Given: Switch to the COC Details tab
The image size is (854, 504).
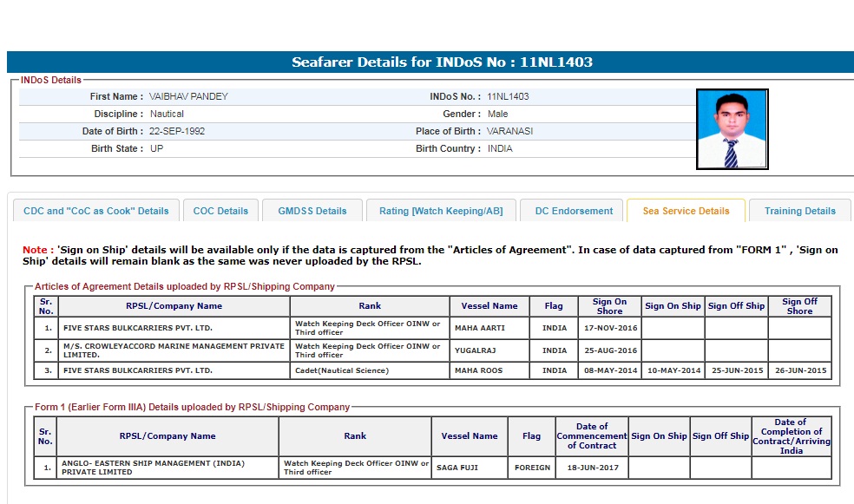Looking at the screenshot, I should (x=220, y=211).
